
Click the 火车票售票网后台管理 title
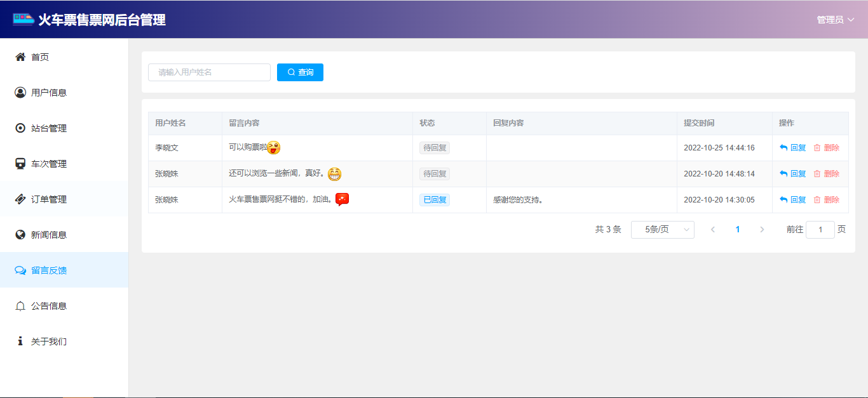point(102,20)
